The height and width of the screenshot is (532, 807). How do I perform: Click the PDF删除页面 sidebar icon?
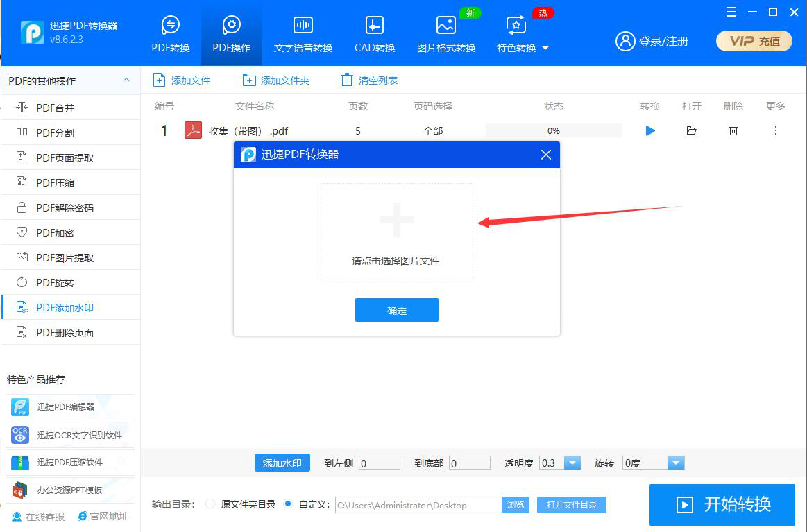pyautogui.click(x=22, y=332)
